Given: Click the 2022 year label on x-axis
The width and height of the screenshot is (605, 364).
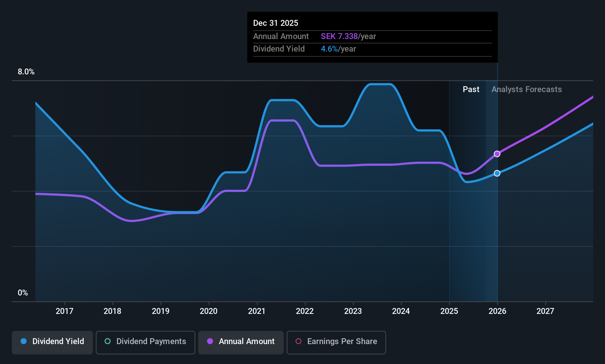Looking at the screenshot, I should [x=305, y=311].
